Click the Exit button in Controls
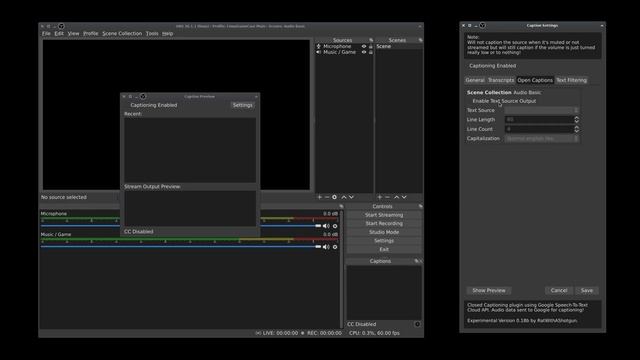Image resolution: width=640 pixels, height=360 pixels. (384, 249)
